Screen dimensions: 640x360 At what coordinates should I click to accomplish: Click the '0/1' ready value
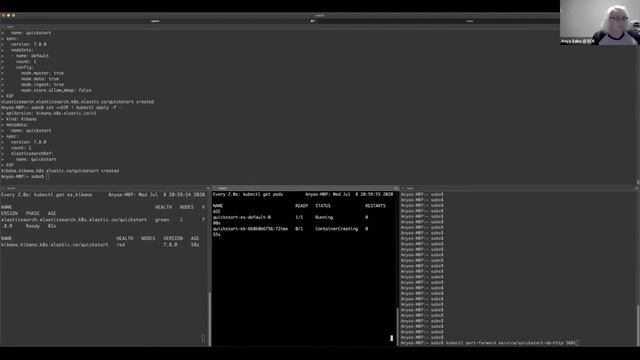(299, 229)
